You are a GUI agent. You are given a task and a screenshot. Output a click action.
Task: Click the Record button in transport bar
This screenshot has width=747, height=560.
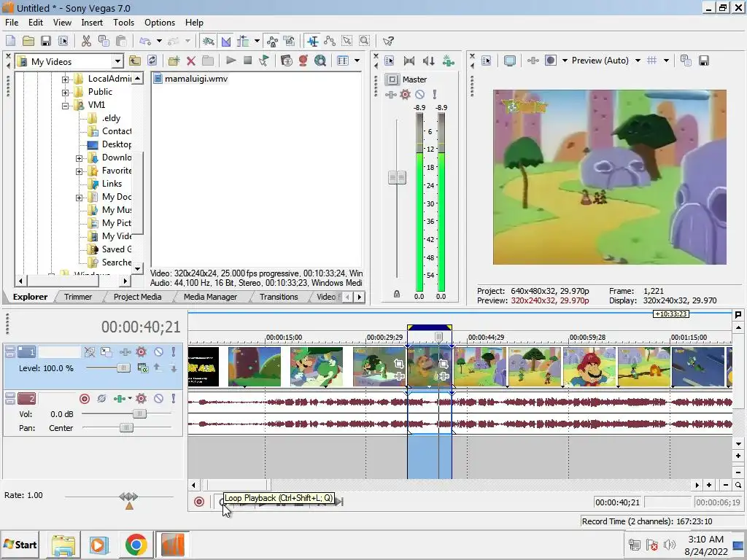(199, 502)
